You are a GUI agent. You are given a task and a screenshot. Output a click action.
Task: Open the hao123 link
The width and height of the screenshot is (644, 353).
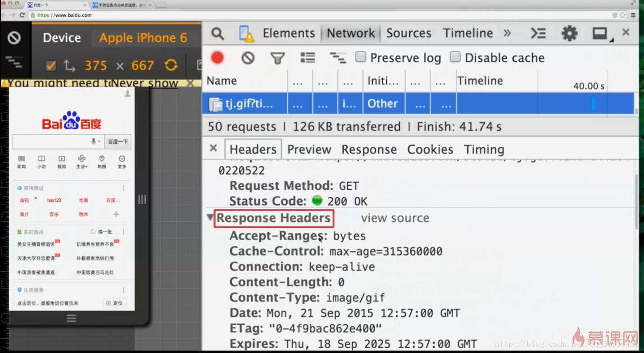54,200
